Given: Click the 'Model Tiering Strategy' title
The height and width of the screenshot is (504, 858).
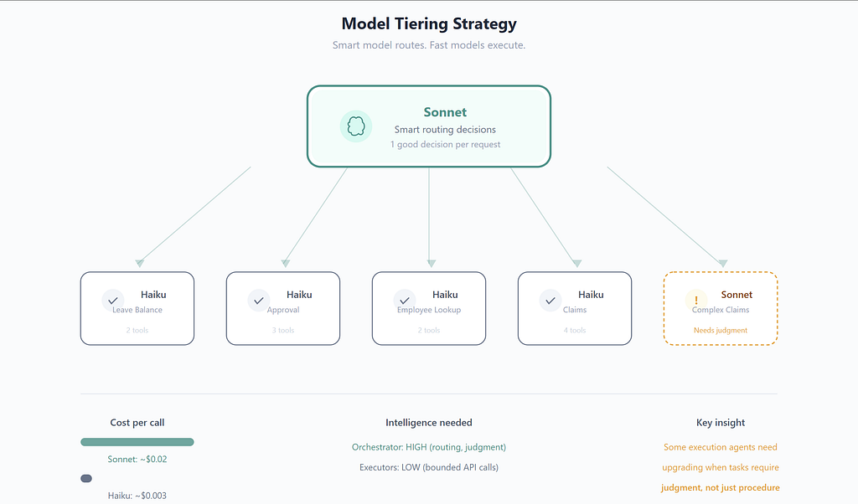Looking at the screenshot, I should point(429,23).
